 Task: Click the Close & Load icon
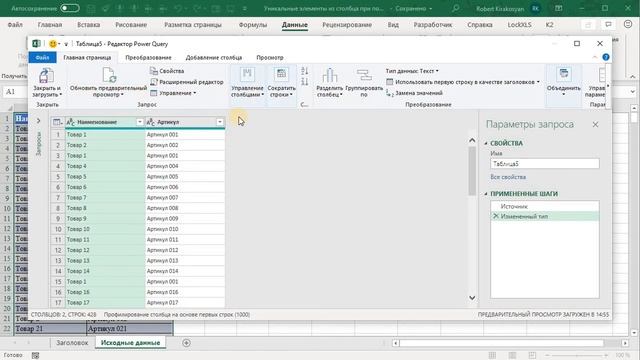click(46, 76)
